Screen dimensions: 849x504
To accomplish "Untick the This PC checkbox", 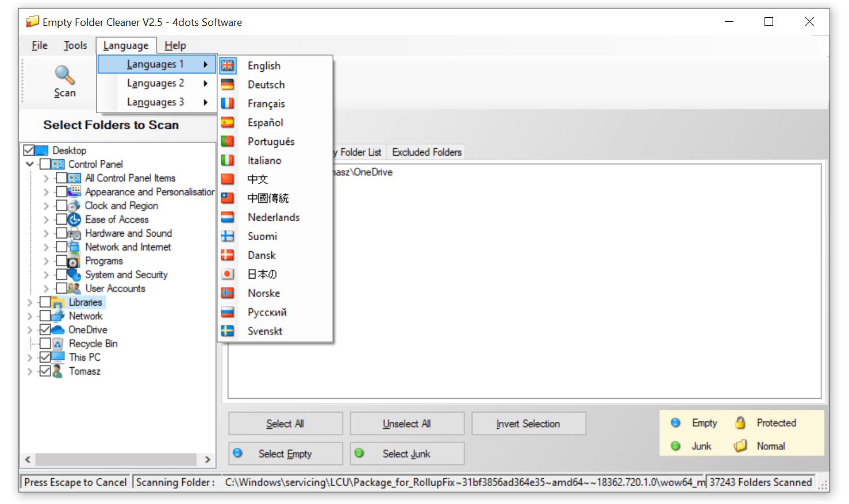I will click(x=46, y=357).
